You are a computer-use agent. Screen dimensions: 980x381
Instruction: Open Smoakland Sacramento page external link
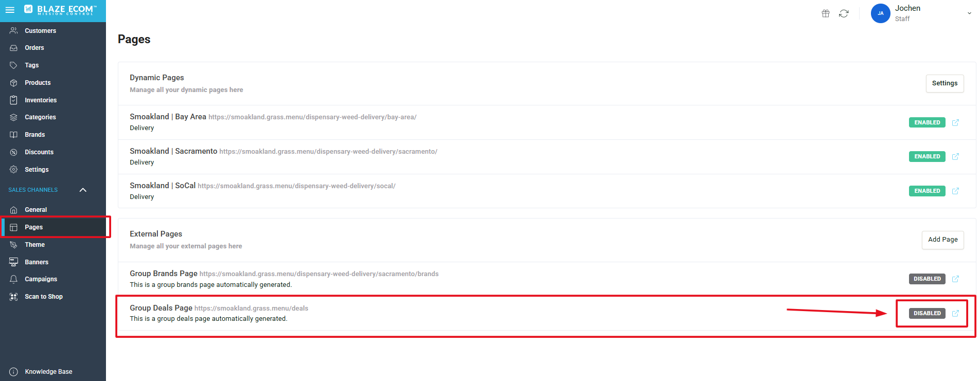pos(955,156)
